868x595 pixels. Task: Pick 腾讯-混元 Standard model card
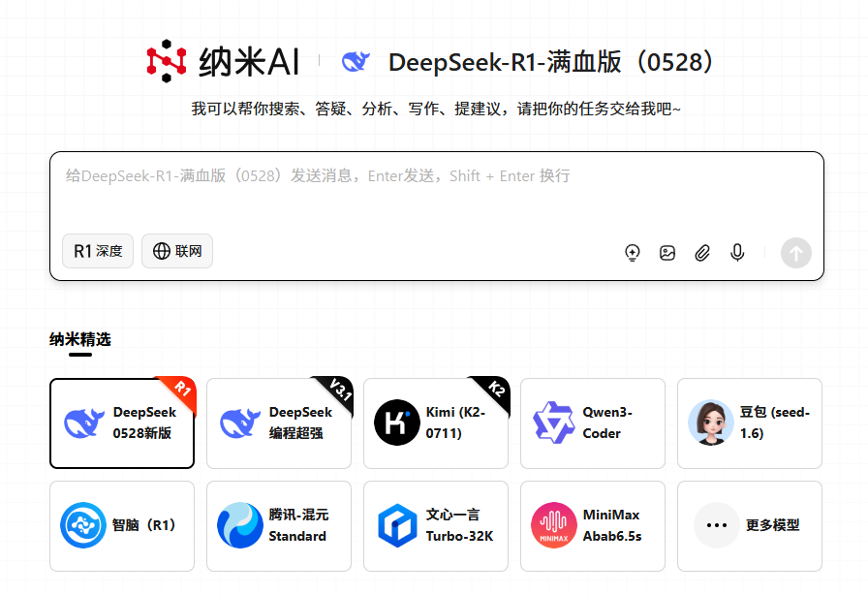click(279, 526)
